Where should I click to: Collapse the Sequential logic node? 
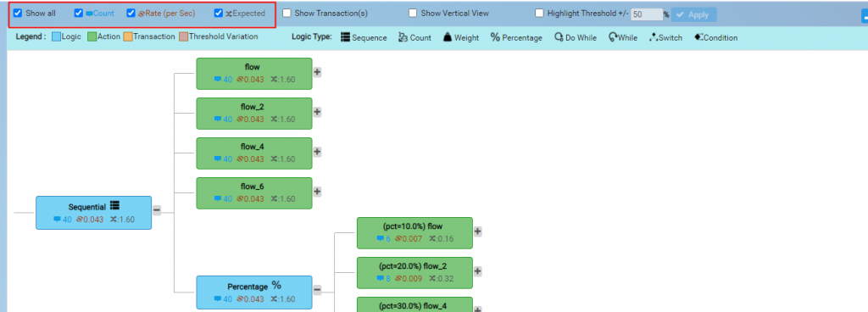click(157, 209)
